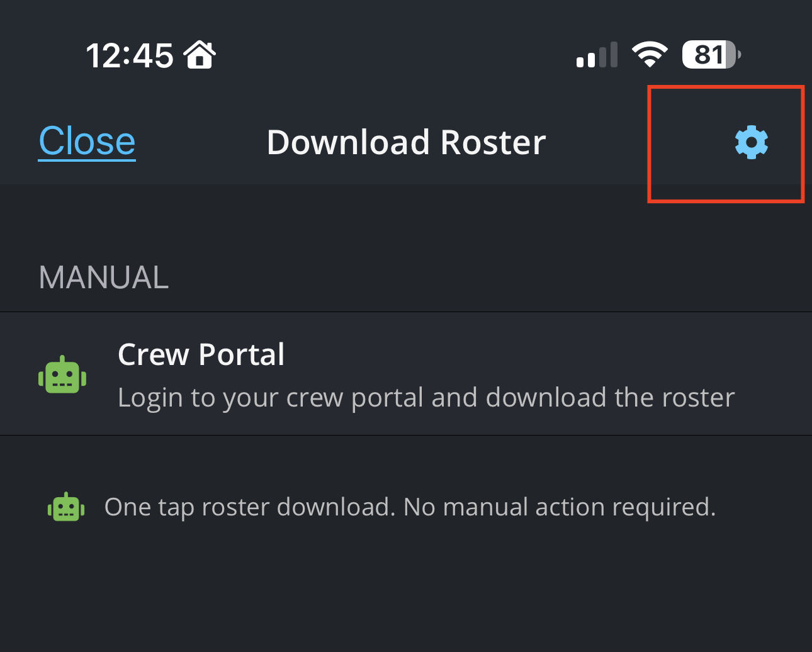The height and width of the screenshot is (652, 812).
Task: Click the Wi-Fi status icon
Action: pyautogui.click(x=650, y=54)
